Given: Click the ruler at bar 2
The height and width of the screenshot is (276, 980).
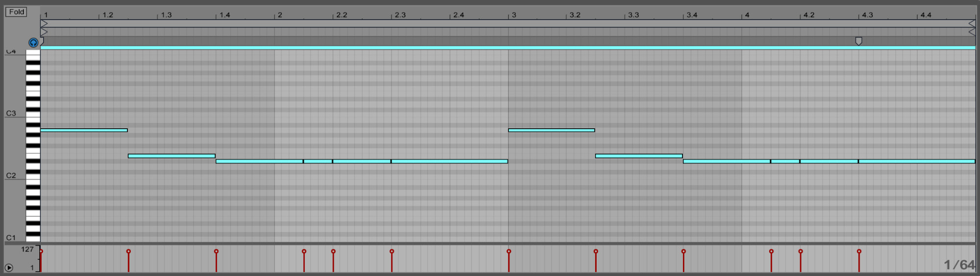Looking at the screenshot, I should pyautogui.click(x=279, y=15).
